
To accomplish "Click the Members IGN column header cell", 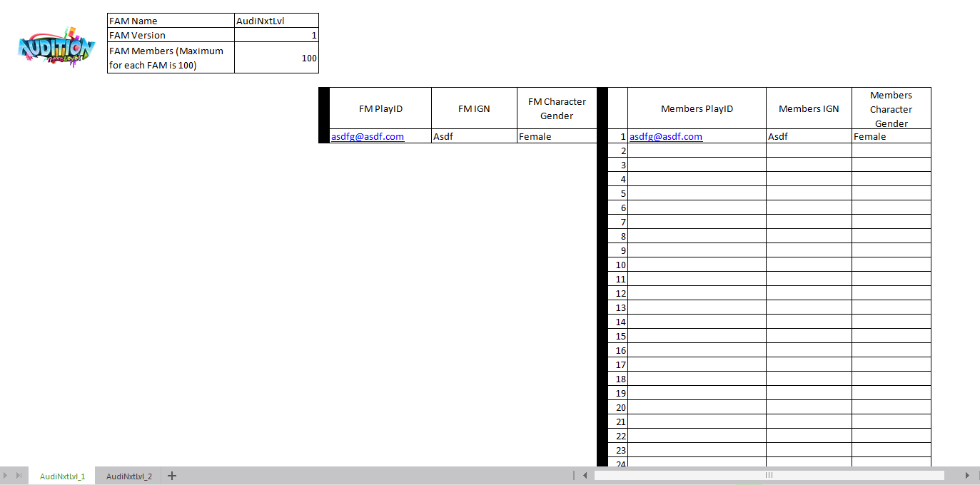I will click(x=809, y=109).
